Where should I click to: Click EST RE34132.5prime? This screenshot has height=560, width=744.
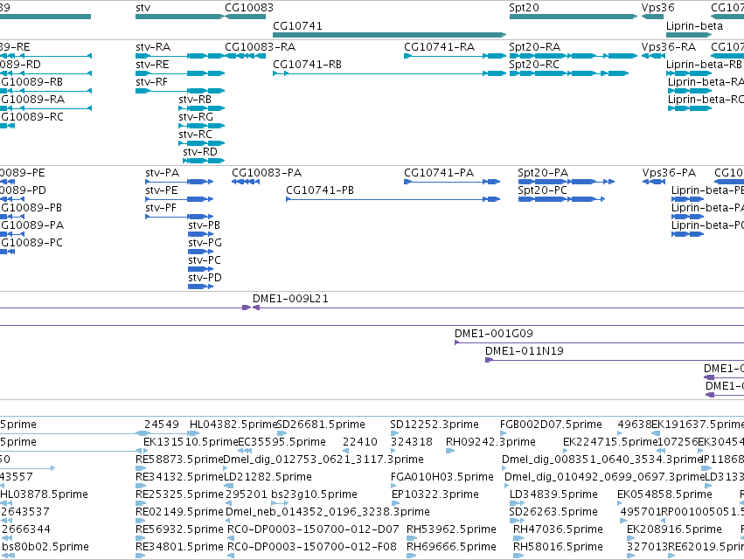click(179, 477)
